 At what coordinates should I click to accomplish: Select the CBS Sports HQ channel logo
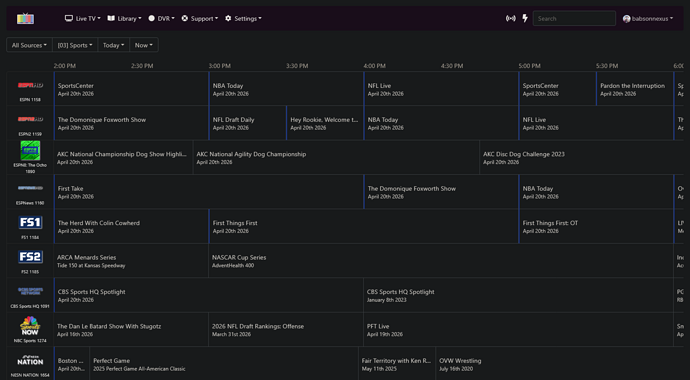point(30,291)
